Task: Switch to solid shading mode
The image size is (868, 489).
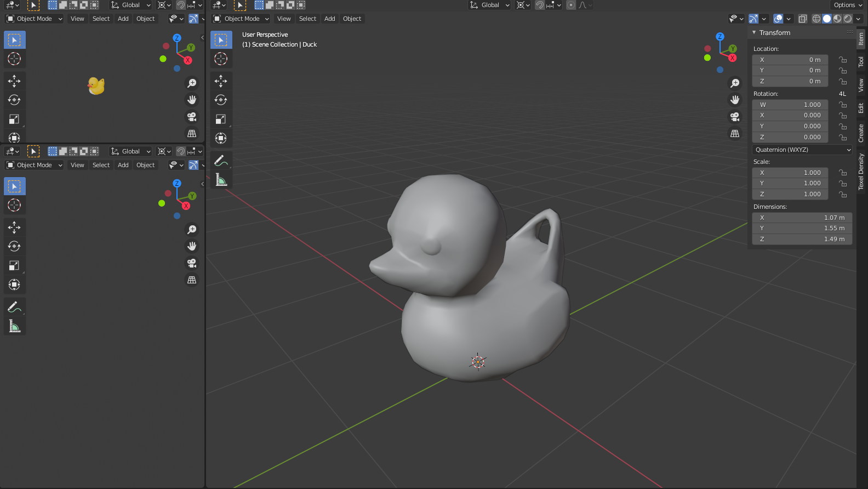Action: 827,19
